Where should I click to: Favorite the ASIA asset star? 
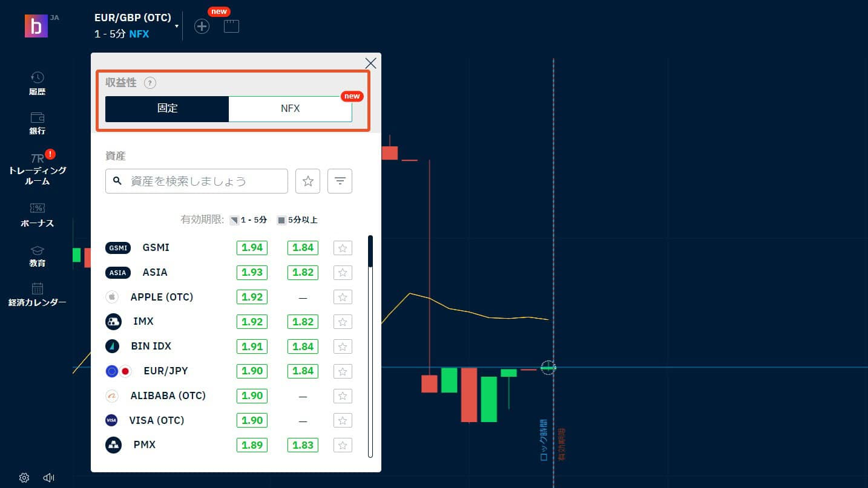pos(343,273)
